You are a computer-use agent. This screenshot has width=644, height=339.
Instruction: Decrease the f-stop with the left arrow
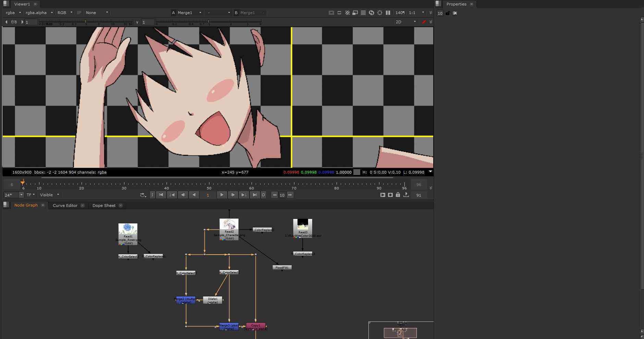6,22
